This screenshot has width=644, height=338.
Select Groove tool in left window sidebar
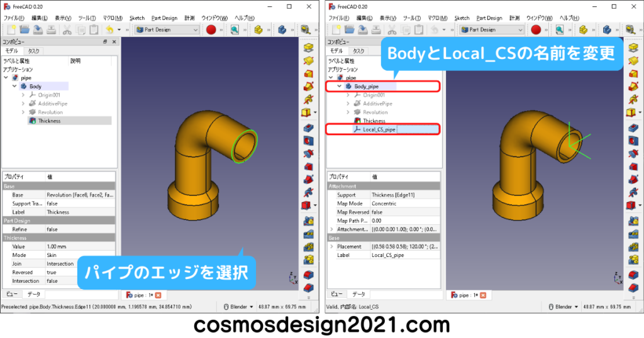tap(308, 153)
